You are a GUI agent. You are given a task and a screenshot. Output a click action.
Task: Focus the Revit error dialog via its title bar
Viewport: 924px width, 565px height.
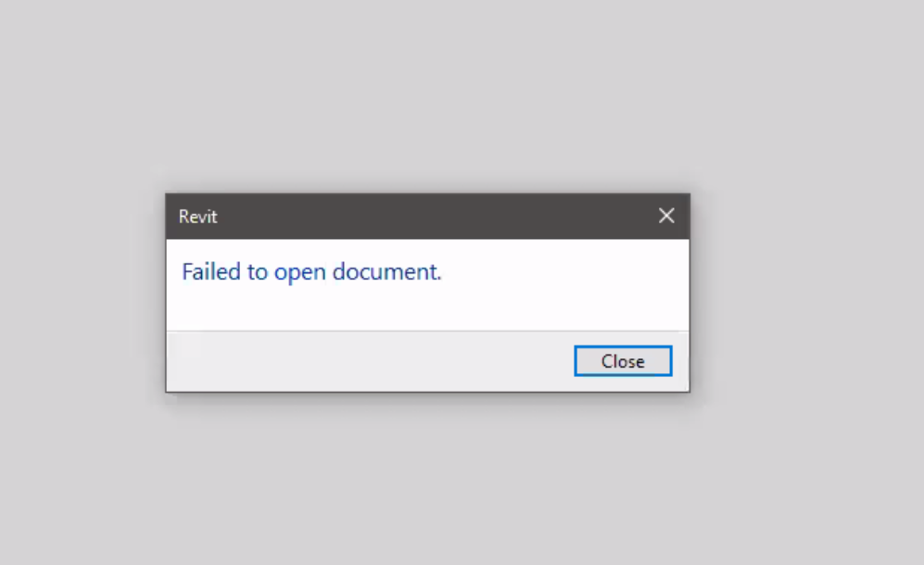pos(427,216)
